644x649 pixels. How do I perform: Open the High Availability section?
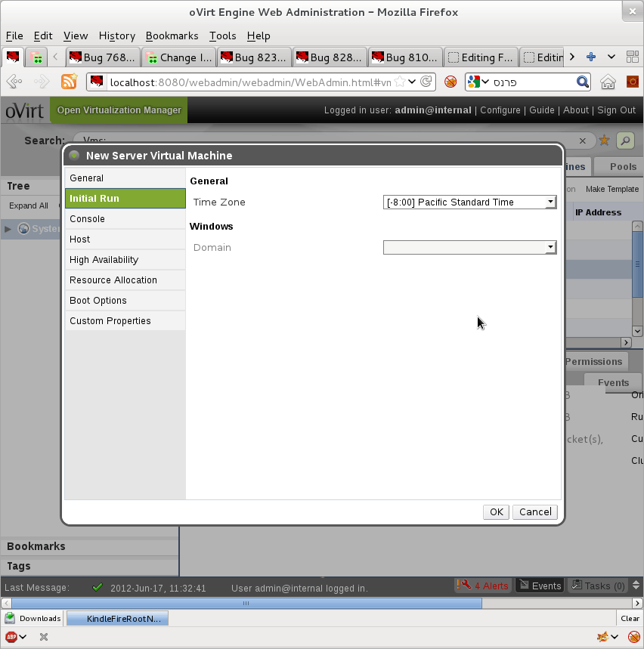click(x=104, y=260)
